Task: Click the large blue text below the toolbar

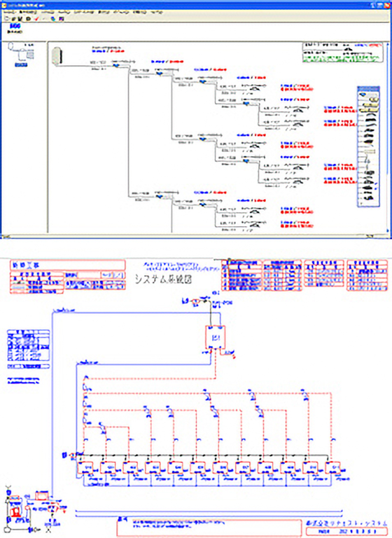Action: (x=15, y=26)
